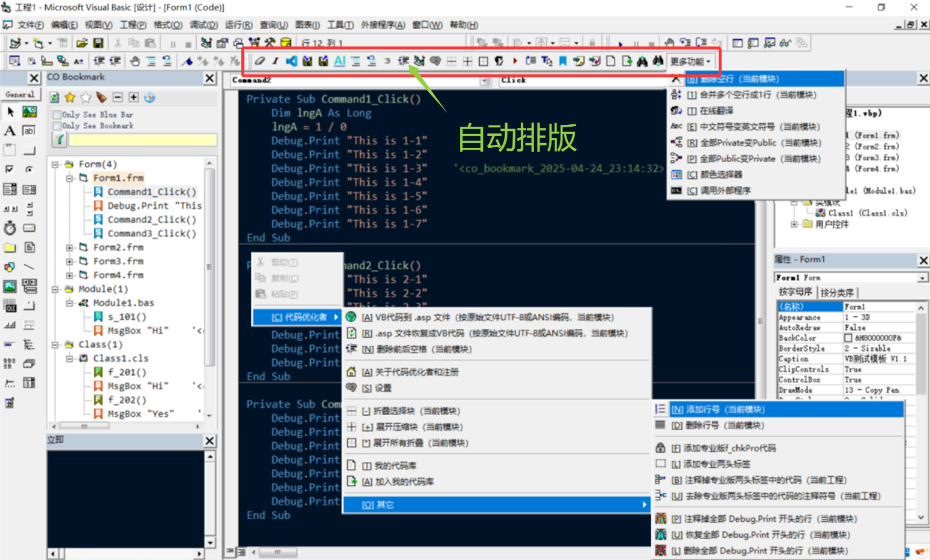Screen dimensions: 930x560
Task: Click the General tab of the toolbox
Action: point(20,95)
